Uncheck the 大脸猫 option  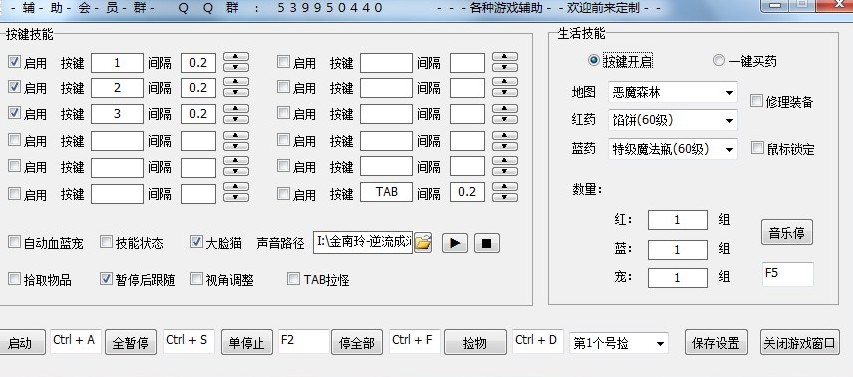pyautogui.click(x=196, y=242)
